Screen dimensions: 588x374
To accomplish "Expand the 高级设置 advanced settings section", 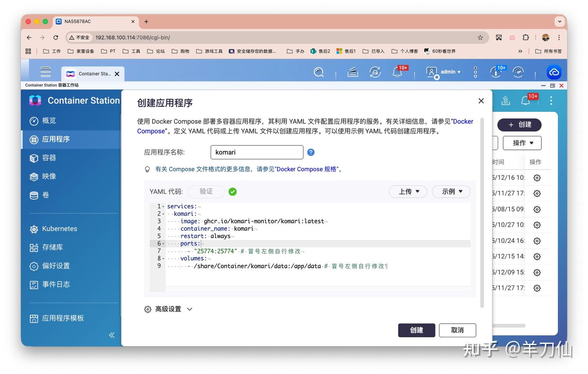I will pos(168,309).
